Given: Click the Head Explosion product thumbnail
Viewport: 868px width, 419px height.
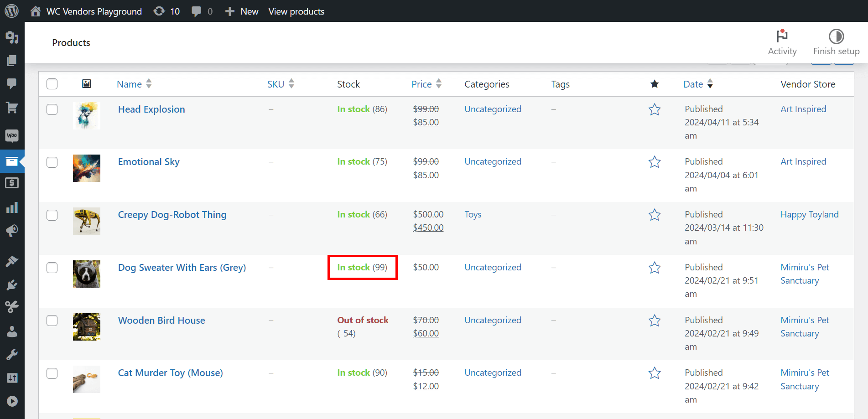Looking at the screenshot, I should [x=87, y=116].
